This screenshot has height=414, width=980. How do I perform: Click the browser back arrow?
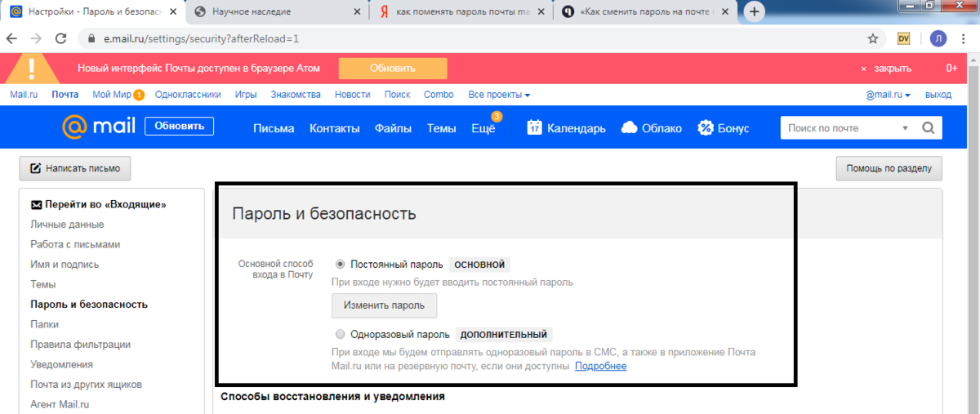click(13, 38)
